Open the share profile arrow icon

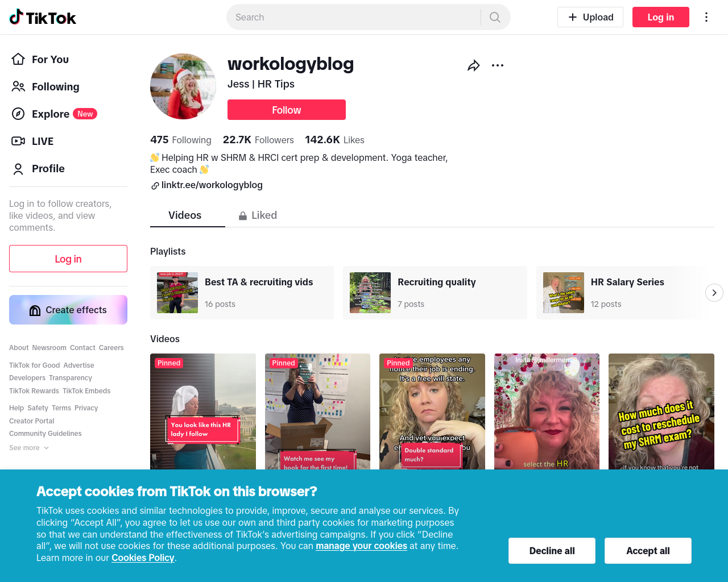tap(474, 66)
